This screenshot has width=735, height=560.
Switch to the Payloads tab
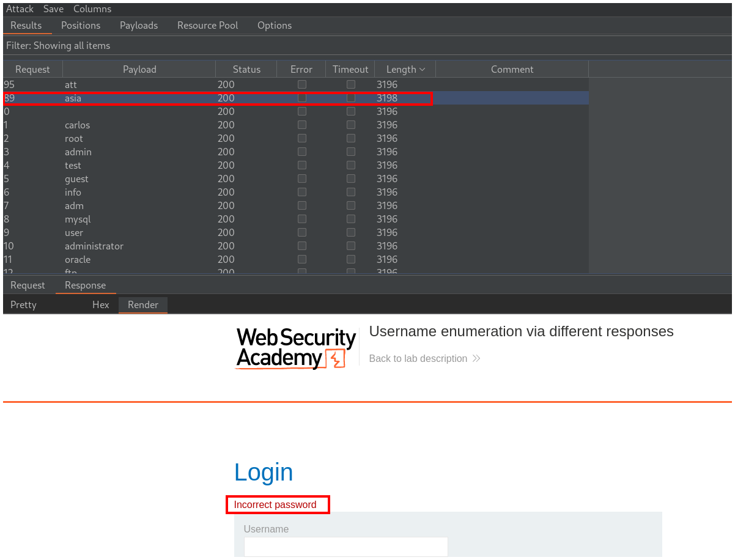click(x=139, y=25)
